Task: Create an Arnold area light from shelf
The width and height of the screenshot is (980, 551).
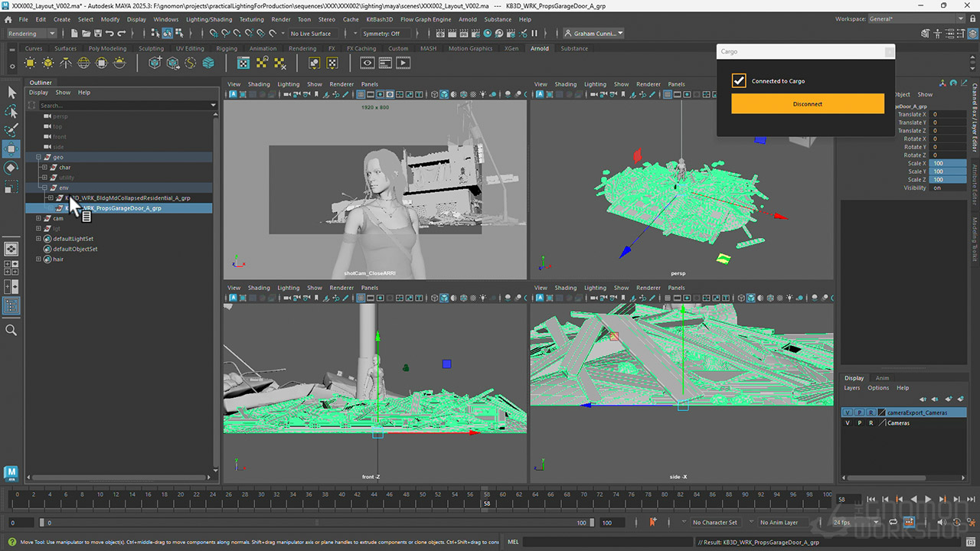Action: 31,64
